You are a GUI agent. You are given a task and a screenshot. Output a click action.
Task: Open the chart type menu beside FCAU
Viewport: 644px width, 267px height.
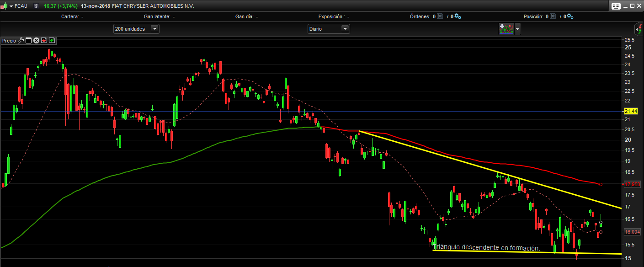point(7,6)
